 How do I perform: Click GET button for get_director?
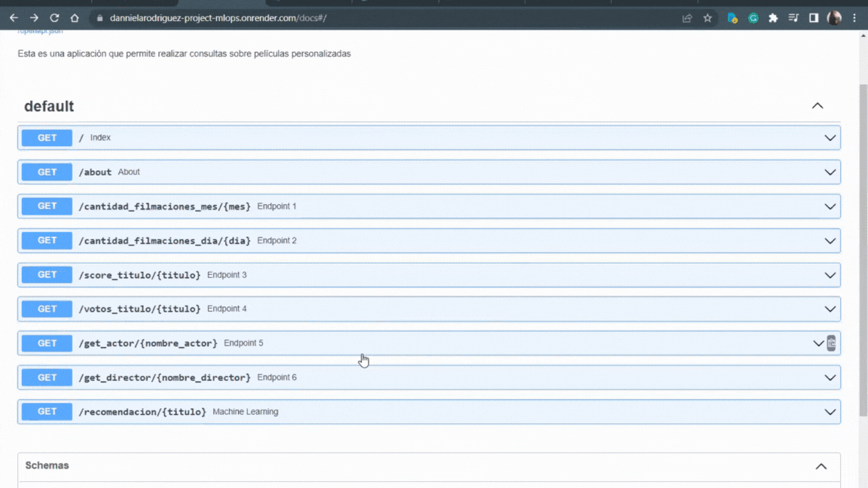(x=47, y=377)
